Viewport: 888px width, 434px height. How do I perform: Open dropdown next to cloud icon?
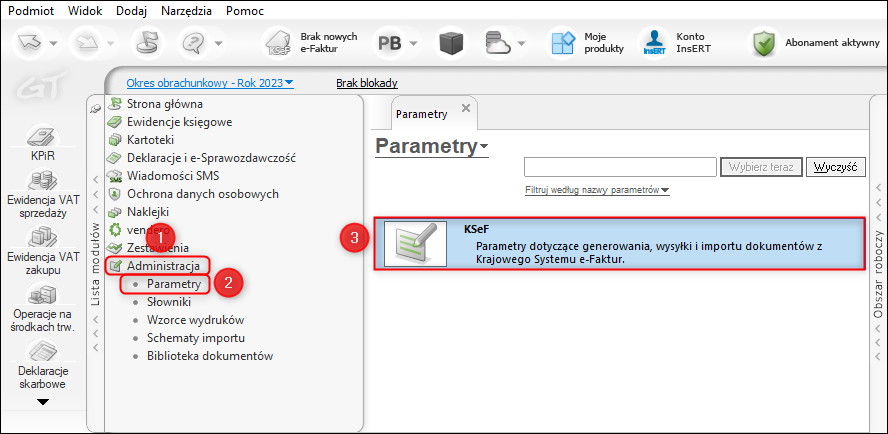520,44
